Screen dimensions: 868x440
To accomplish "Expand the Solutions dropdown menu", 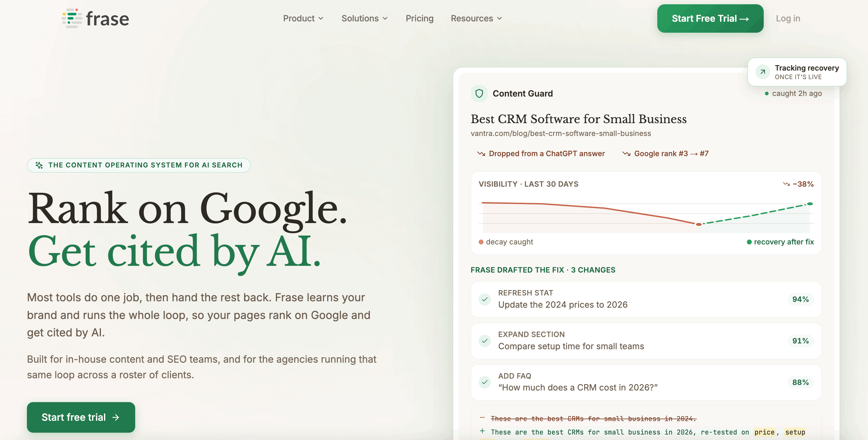I will 365,19.
